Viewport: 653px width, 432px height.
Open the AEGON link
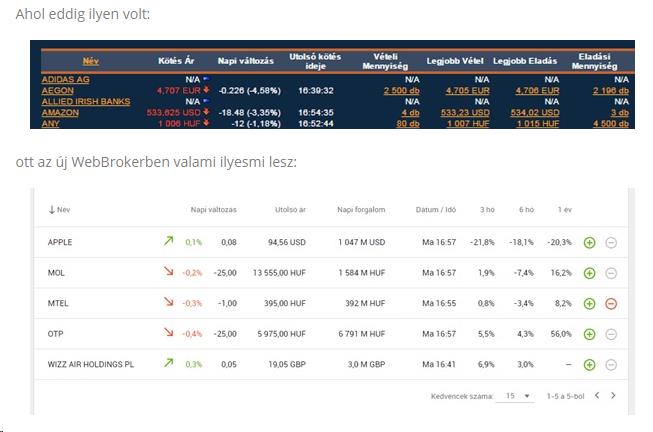[x=57, y=90]
